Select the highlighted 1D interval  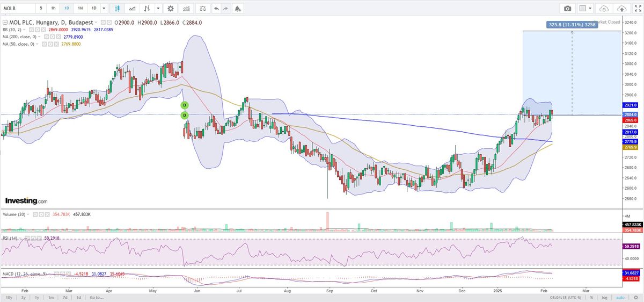[67, 8]
